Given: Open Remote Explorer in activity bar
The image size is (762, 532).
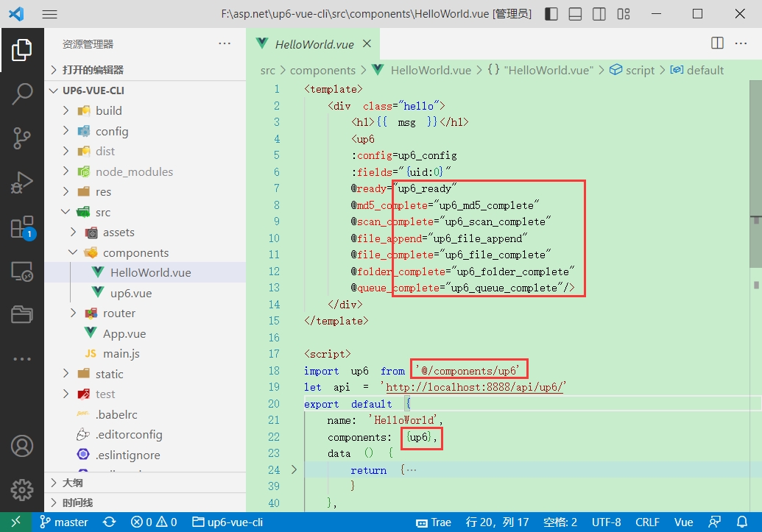Looking at the screenshot, I should (22, 272).
